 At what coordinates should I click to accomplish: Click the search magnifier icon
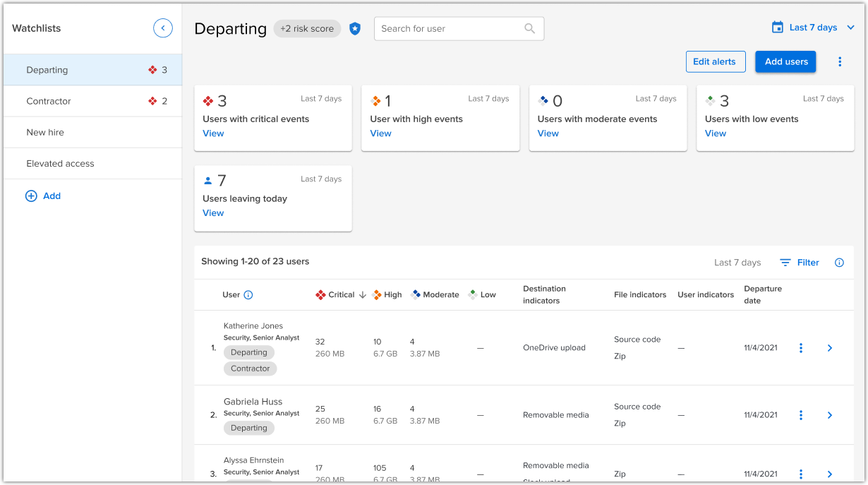(530, 29)
